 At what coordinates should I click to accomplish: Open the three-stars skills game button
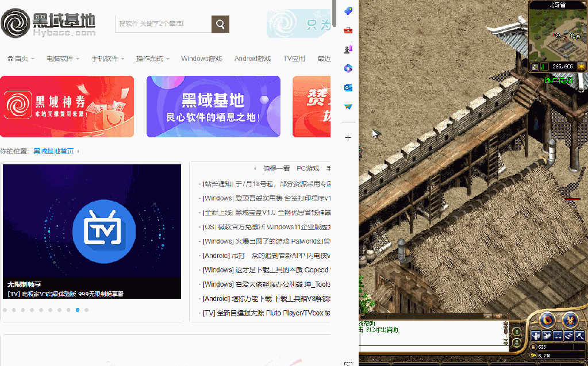(558, 335)
